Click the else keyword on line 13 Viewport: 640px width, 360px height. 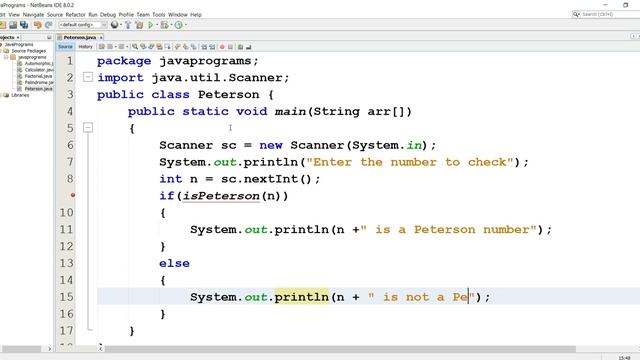click(x=174, y=263)
